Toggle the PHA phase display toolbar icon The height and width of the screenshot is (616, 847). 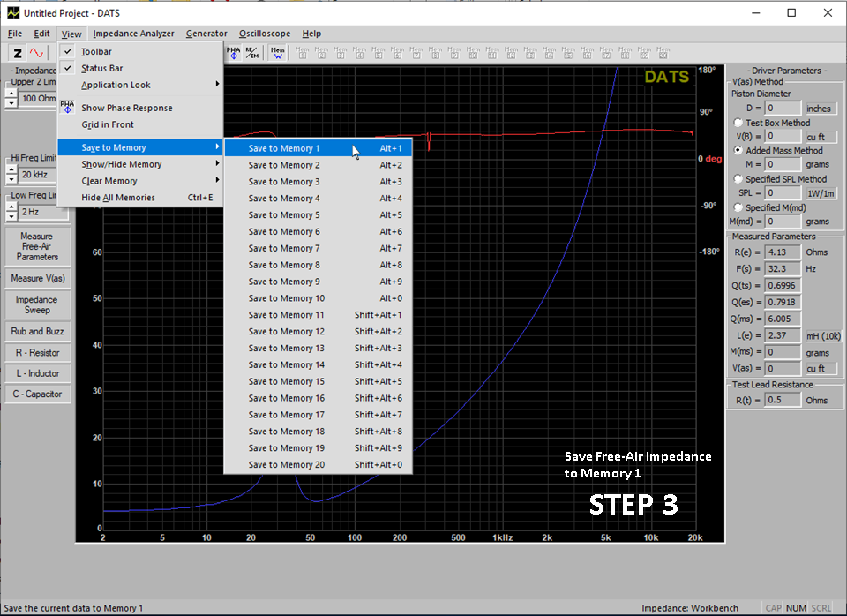pos(233,53)
